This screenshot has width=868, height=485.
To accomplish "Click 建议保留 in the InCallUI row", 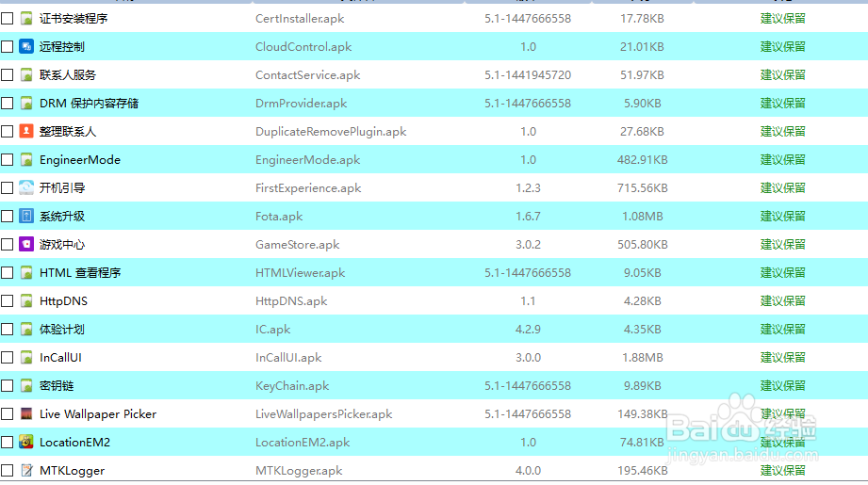I will tap(783, 357).
